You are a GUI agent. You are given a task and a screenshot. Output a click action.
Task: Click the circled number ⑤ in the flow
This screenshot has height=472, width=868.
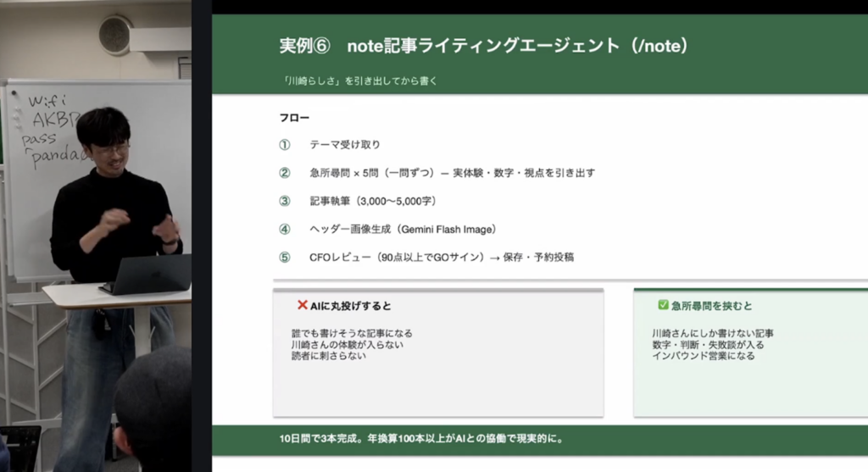coord(285,257)
